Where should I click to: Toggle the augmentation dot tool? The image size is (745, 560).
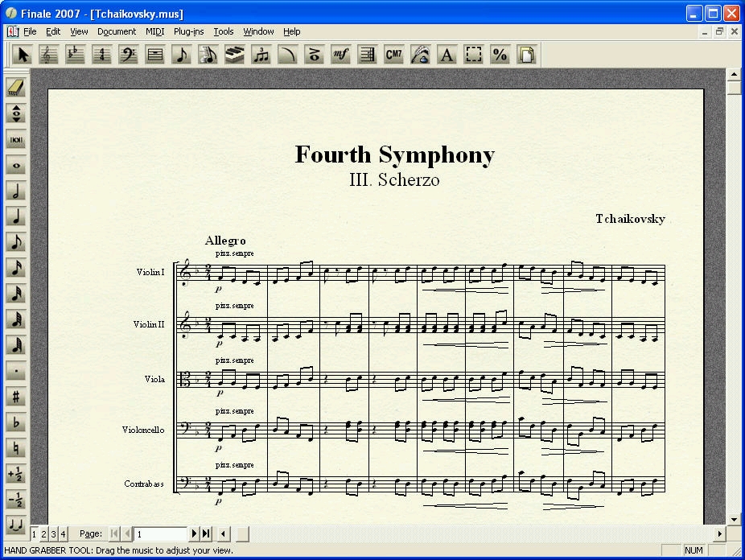click(x=16, y=371)
